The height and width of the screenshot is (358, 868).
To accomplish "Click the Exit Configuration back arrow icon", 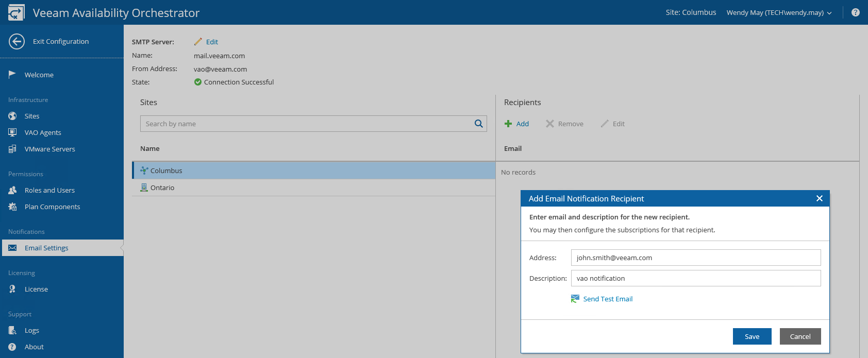I will click(x=16, y=41).
